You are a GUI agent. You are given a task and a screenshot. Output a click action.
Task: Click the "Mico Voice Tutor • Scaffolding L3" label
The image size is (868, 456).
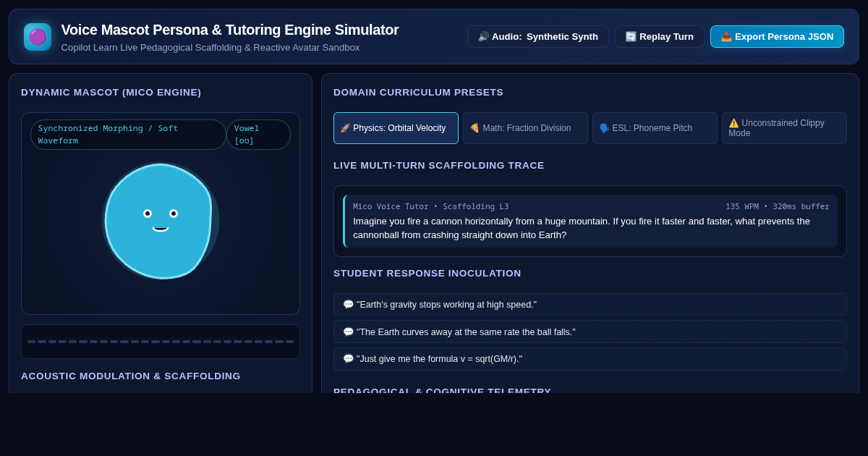pyautogui.click(x=431, y=207)
